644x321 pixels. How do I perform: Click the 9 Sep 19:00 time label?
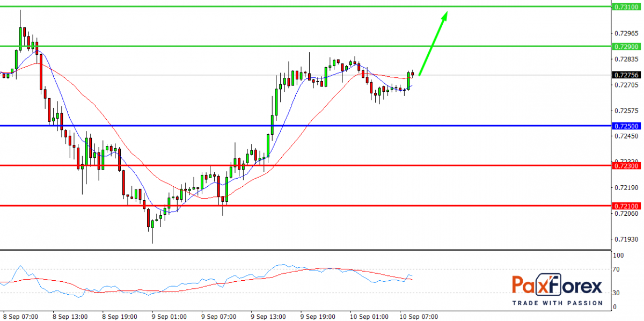(317, 317)
